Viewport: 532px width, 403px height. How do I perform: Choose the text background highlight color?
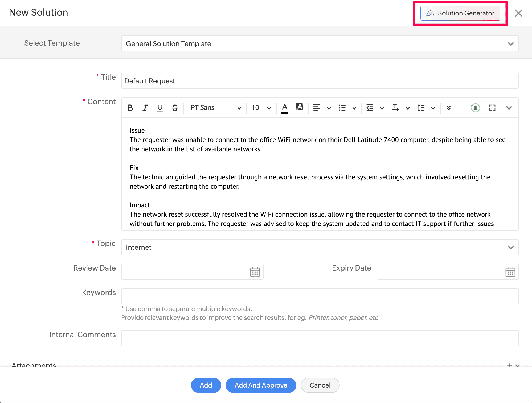pyautogui.click(x=300, y=107)
